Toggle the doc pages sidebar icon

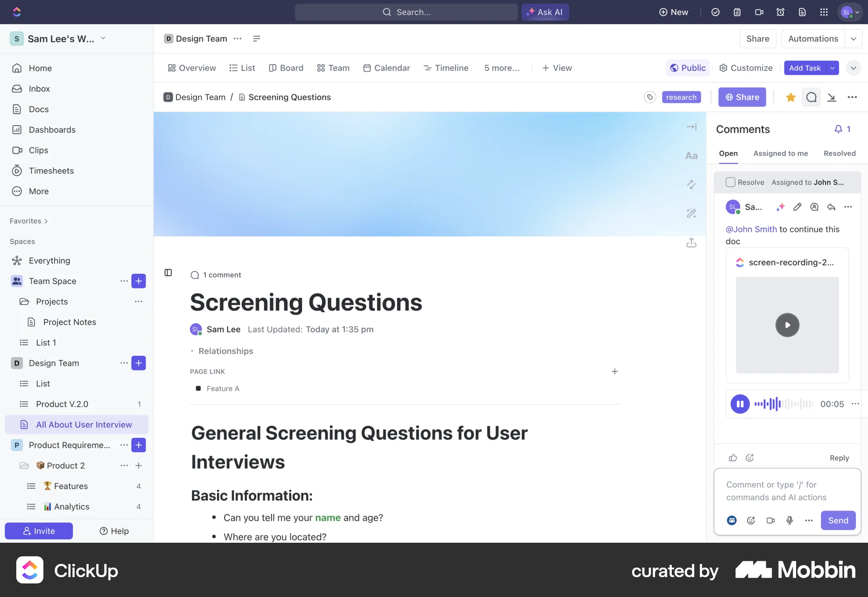(168, 273)
